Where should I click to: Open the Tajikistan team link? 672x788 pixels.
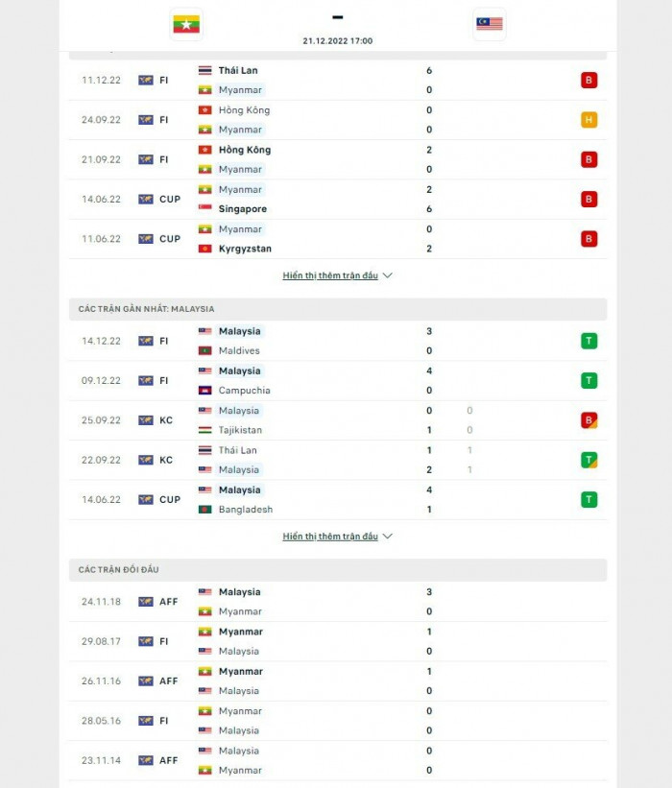point(240,430)
